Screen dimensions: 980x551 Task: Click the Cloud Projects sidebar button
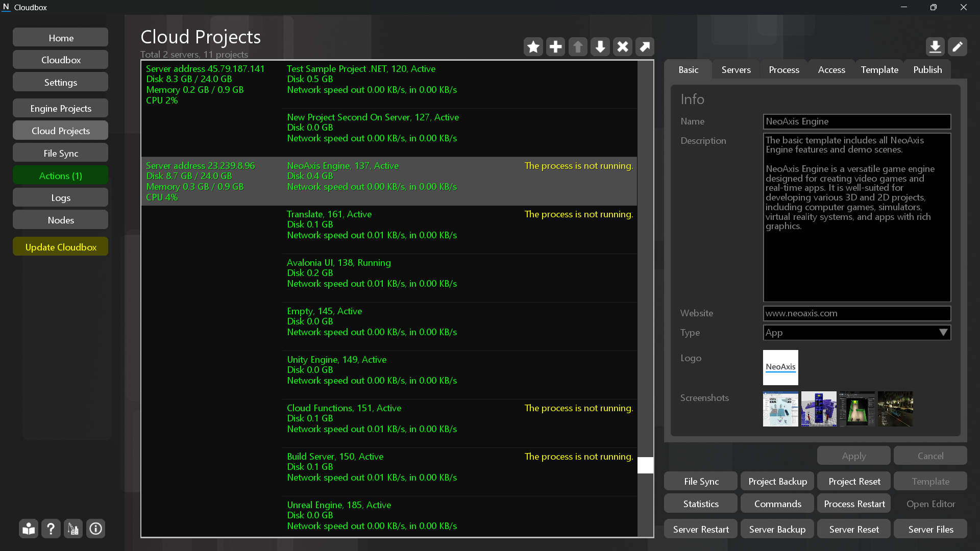pyautogui.click(x=61, y=131)
